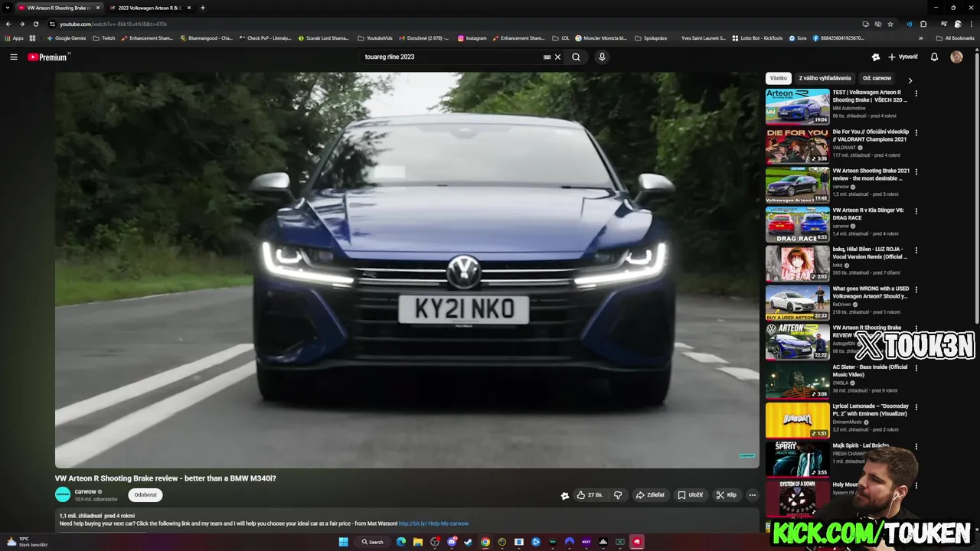Select the Všetko filter chip

tap(779, 78)
